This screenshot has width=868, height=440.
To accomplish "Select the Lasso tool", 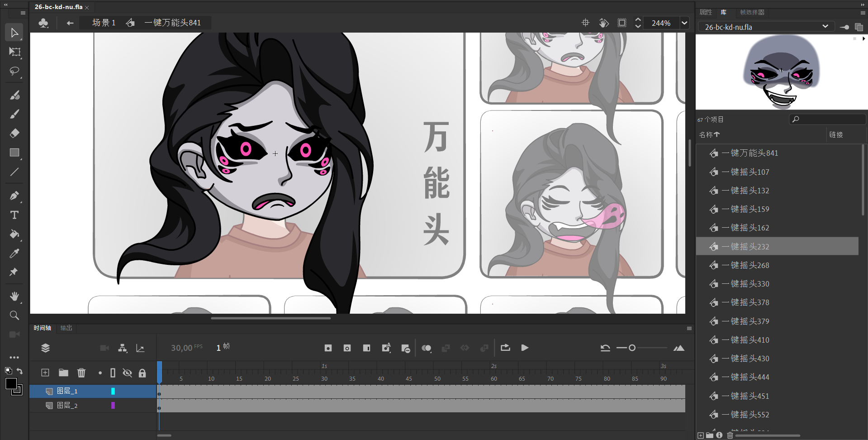I will tap(14, 72).
